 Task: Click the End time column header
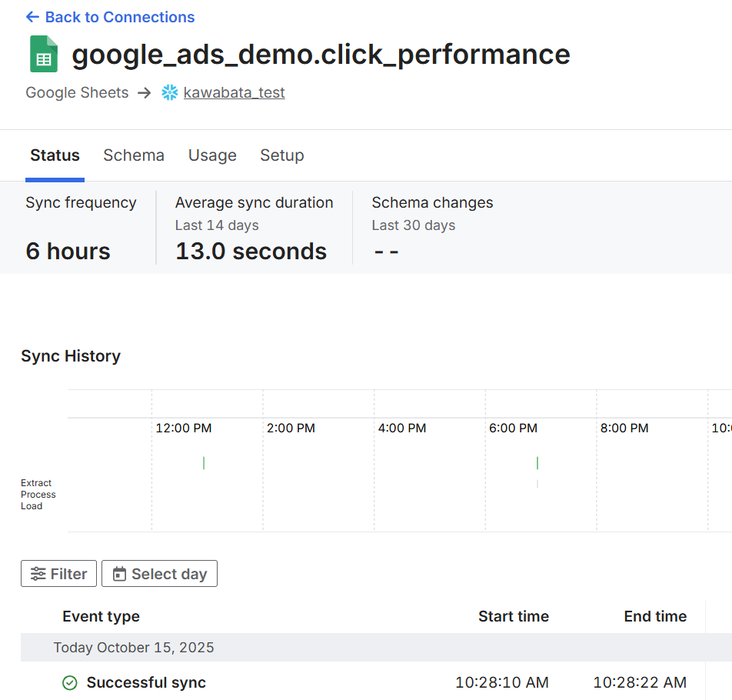pyautogui.click(x=655, y=616)
